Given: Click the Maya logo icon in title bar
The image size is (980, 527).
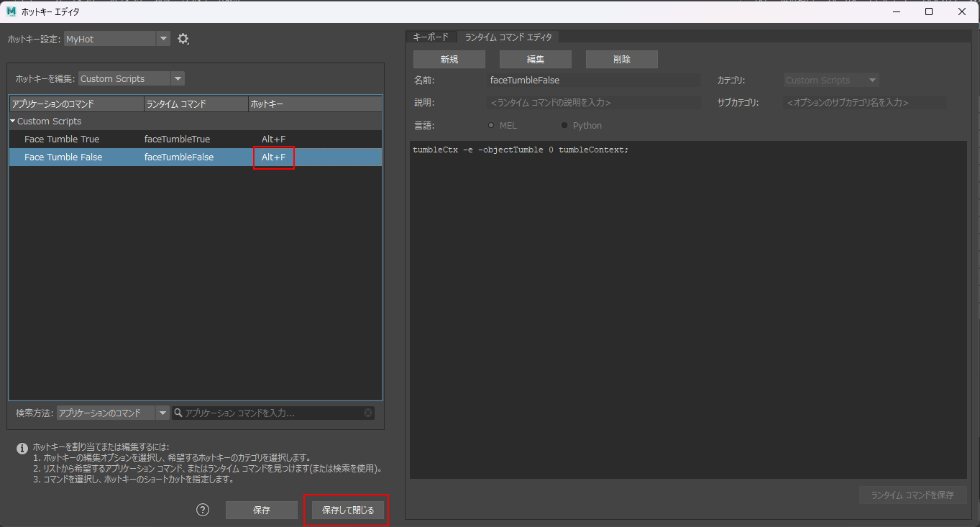Looking at the screenshot, I should click(x=11, y=12).
